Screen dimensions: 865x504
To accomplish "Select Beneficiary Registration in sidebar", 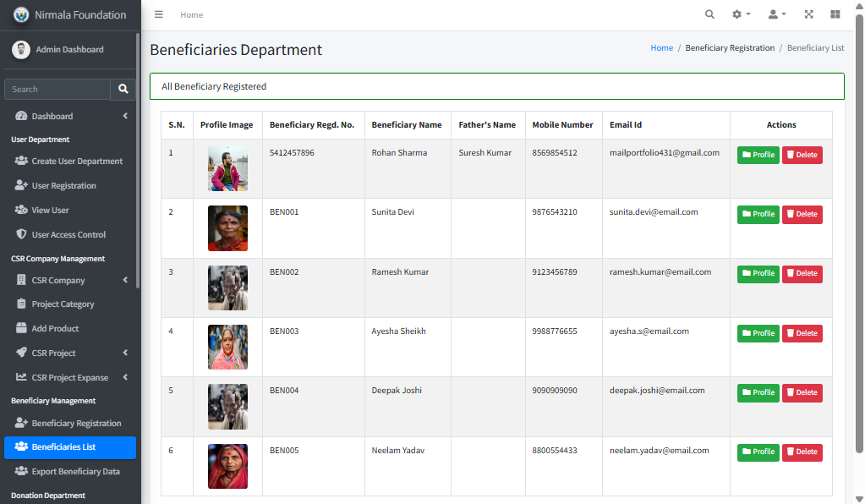I will coord(76,423).
